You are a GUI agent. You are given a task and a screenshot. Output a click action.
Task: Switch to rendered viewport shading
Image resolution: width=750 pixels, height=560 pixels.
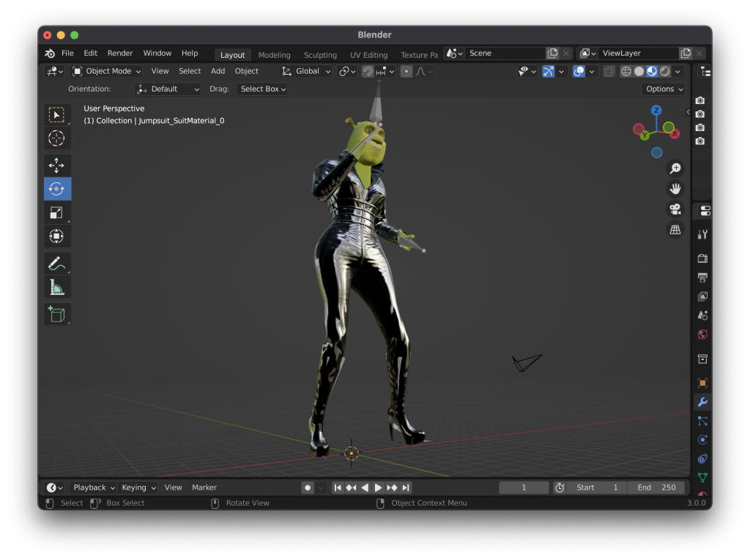pyautogui.click(x=664, y=71)
